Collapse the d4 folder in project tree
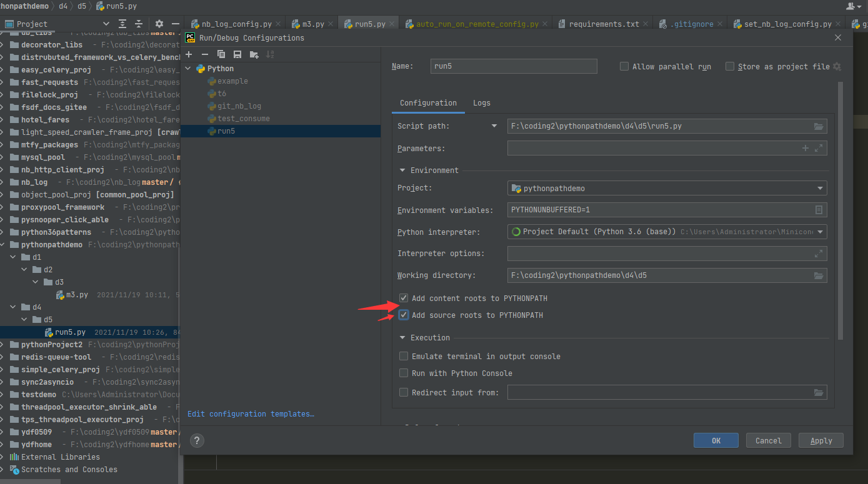 click(12, 307)
